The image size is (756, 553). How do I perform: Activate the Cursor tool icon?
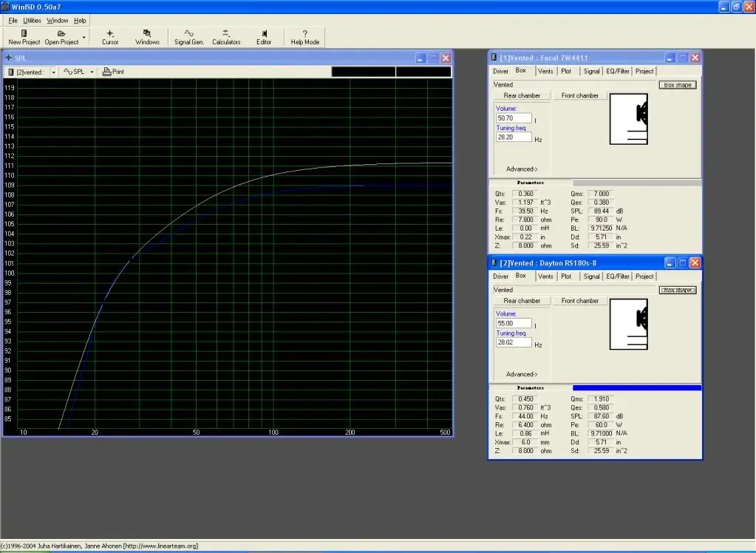(x=110, y=37)
